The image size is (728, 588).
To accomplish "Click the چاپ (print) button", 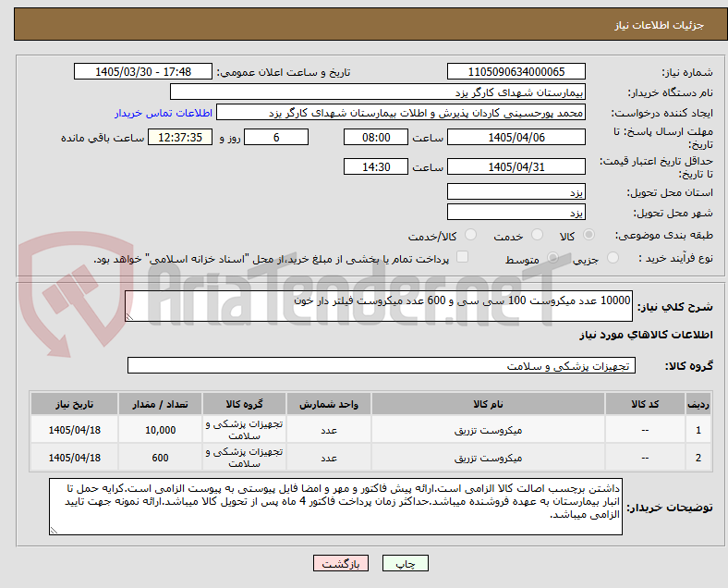I will [x=405, y=563].
